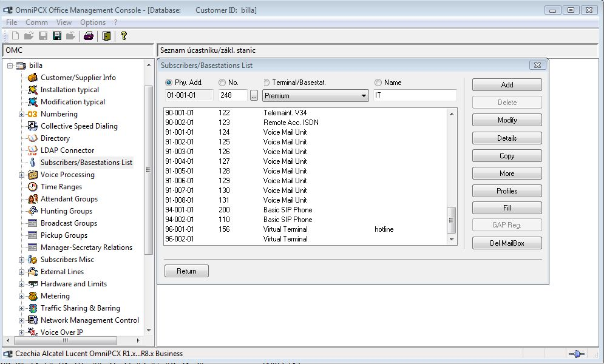Expand the Numbering tree node
604x364 pixels.
[22, 114]
